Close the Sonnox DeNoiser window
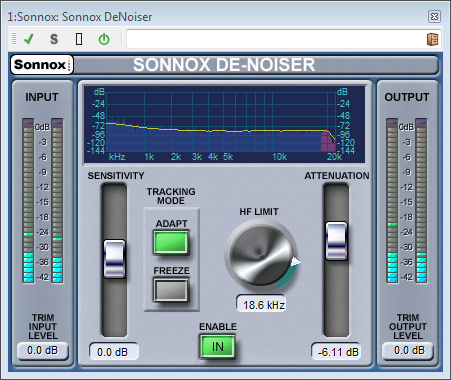The width and height of the screenshot is (451, 380). (x=434, y=16)
